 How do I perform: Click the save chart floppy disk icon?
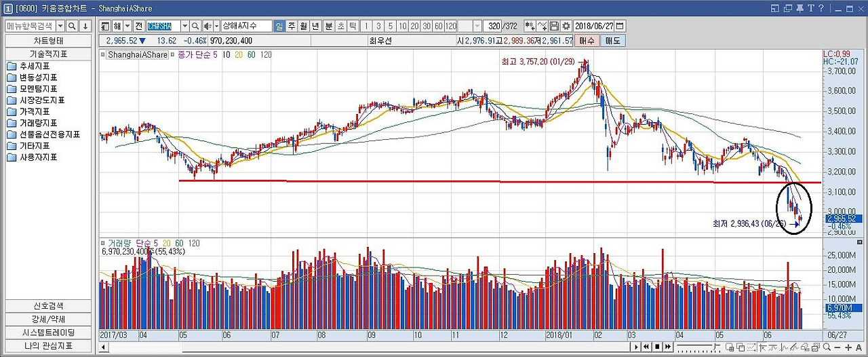tap(554, 26)
